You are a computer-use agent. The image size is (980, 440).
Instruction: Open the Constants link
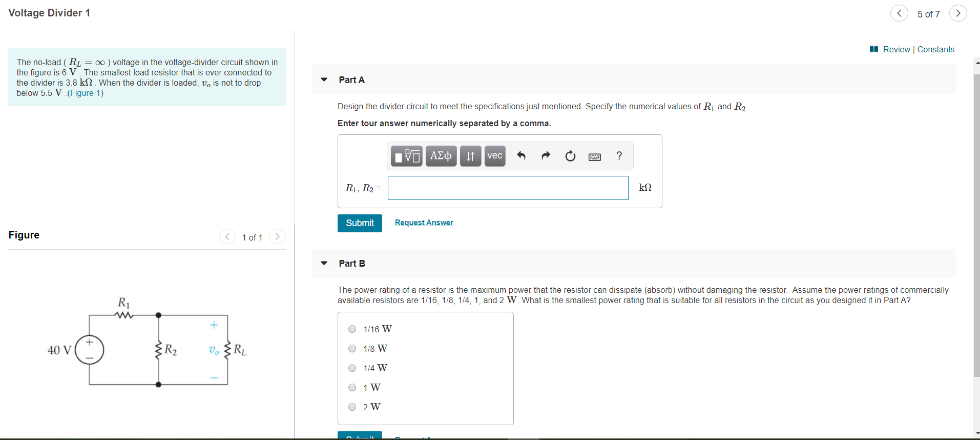(x=936, y=49)
